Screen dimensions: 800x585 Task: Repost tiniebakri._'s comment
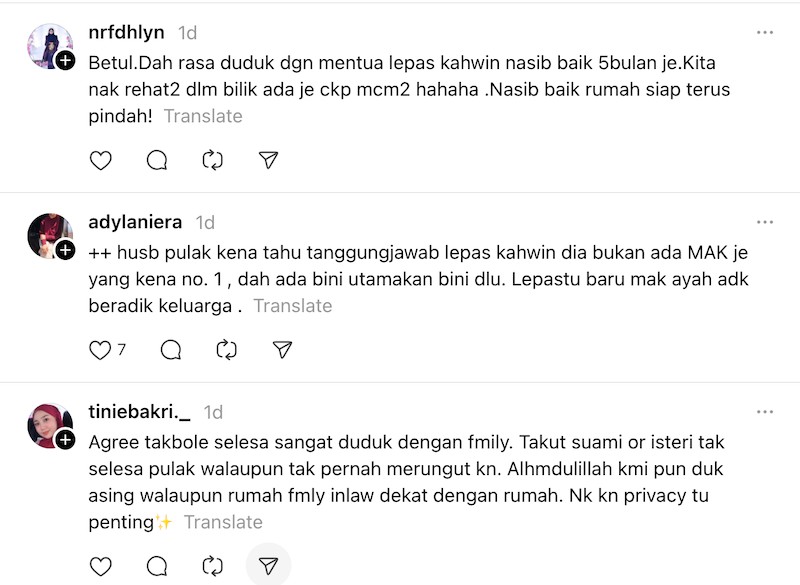pos(212,567)
